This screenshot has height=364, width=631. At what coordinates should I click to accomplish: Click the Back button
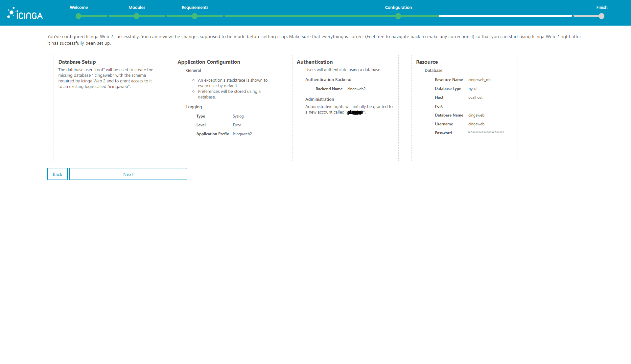click(x=58, y=174)
